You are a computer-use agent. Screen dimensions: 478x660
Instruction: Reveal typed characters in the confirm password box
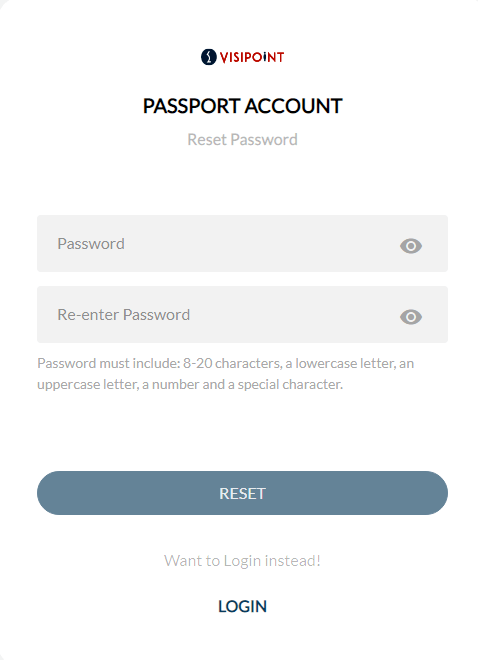click(x=411, y=317)
